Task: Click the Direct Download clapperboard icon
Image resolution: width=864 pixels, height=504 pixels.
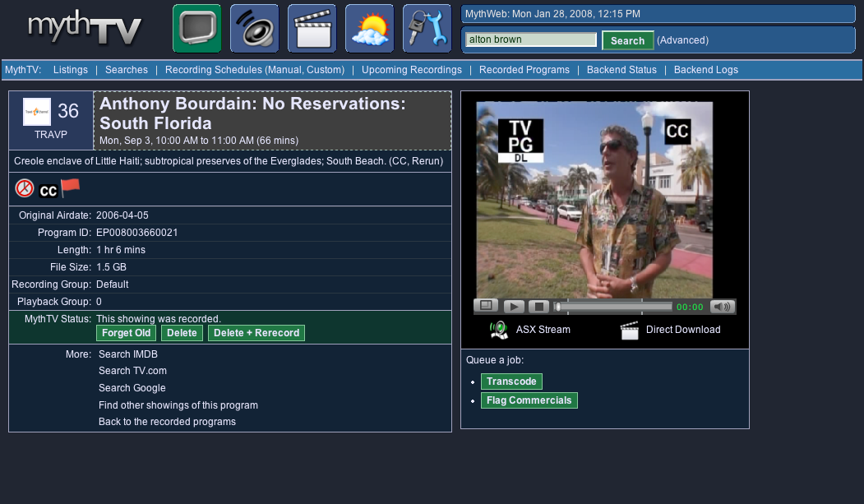Action: [x=630, y=330]
